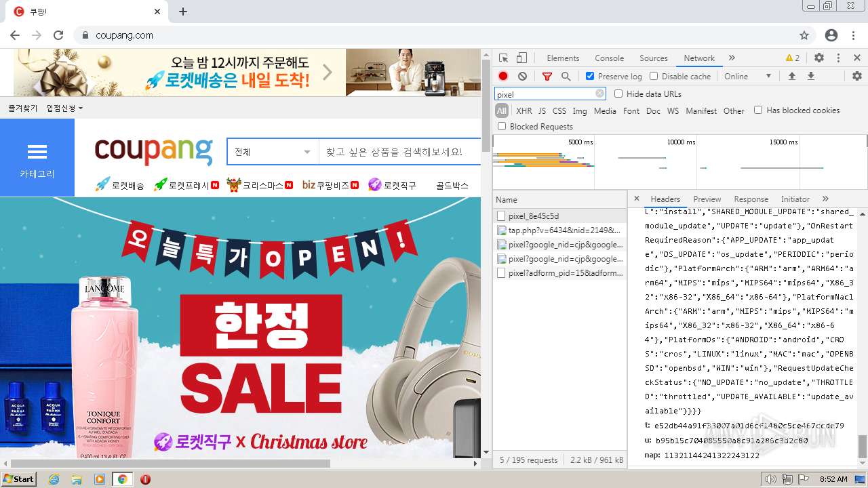Reload the coupang.com page
This screenshot has width=868, height=488.
tap(58, 35)
